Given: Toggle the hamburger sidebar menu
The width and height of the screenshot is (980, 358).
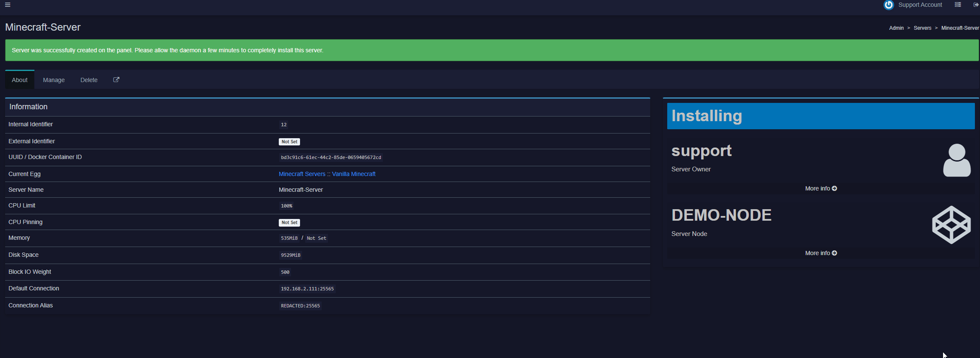Looking at the screenshot, I should point(8,5).
